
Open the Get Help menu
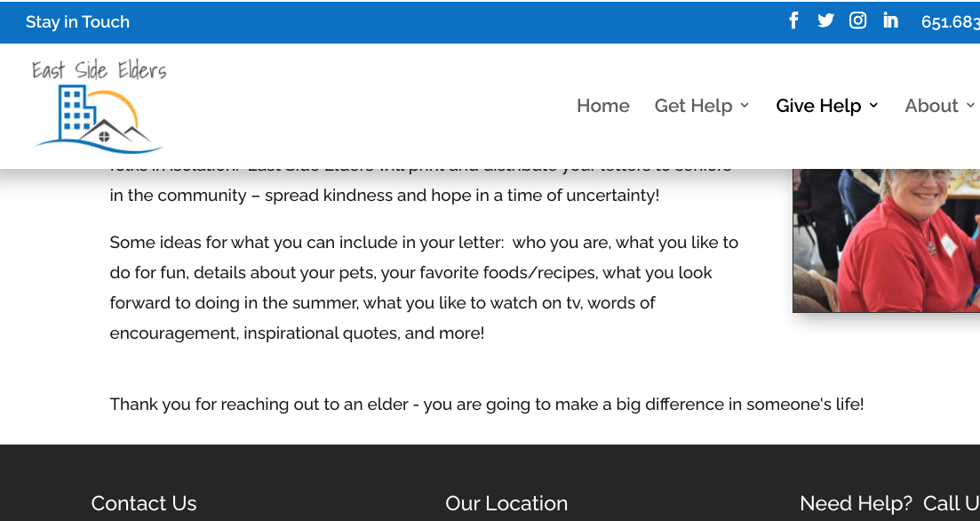tap(693, 106)
